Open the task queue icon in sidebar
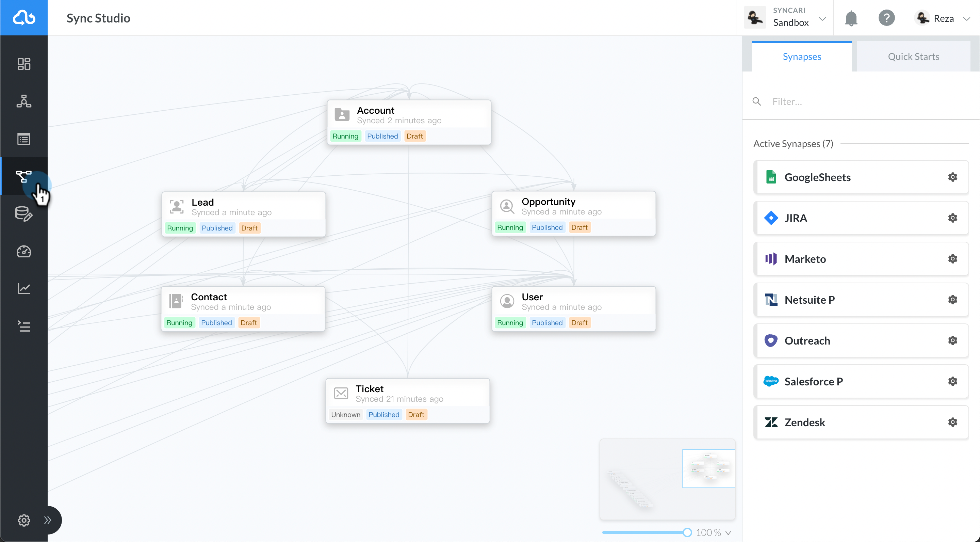 pos(23,326)
